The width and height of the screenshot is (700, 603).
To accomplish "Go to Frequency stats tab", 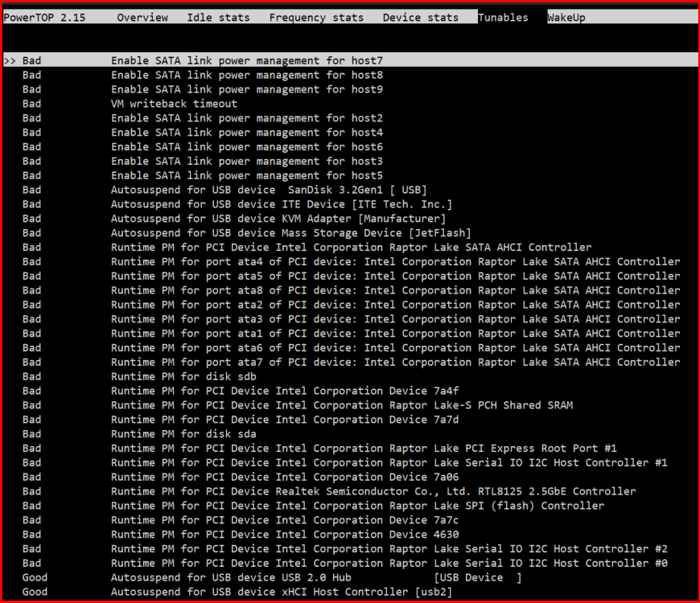I will coord(316,18).
